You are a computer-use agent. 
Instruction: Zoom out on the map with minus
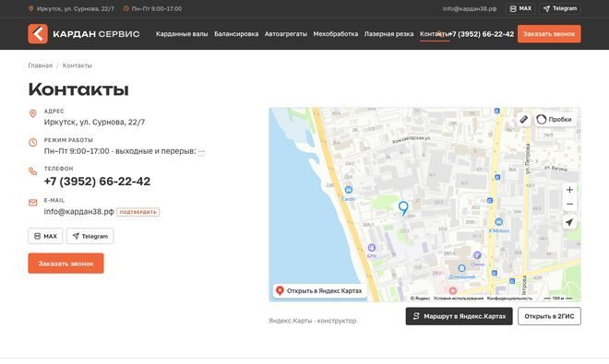point(569,205)
